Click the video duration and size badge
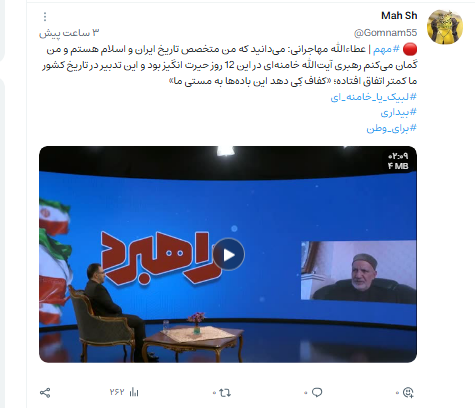The image size is (475, 408). tap(398, 161)
